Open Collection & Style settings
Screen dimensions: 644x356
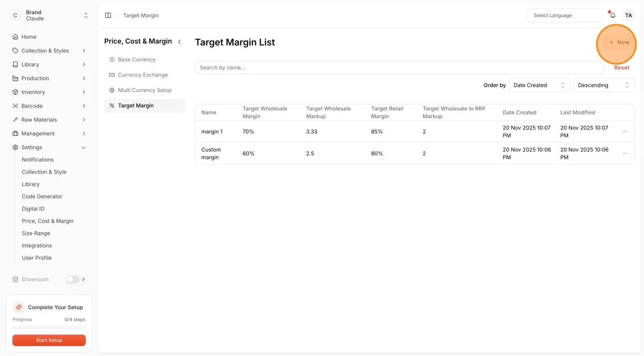(x=44, y=171)
